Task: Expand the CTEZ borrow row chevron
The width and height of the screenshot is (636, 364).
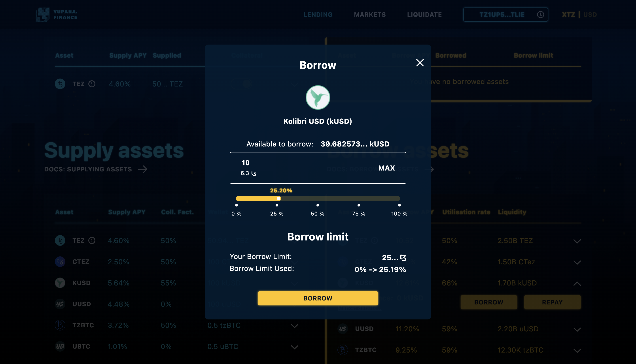Action: coord(577,263)
